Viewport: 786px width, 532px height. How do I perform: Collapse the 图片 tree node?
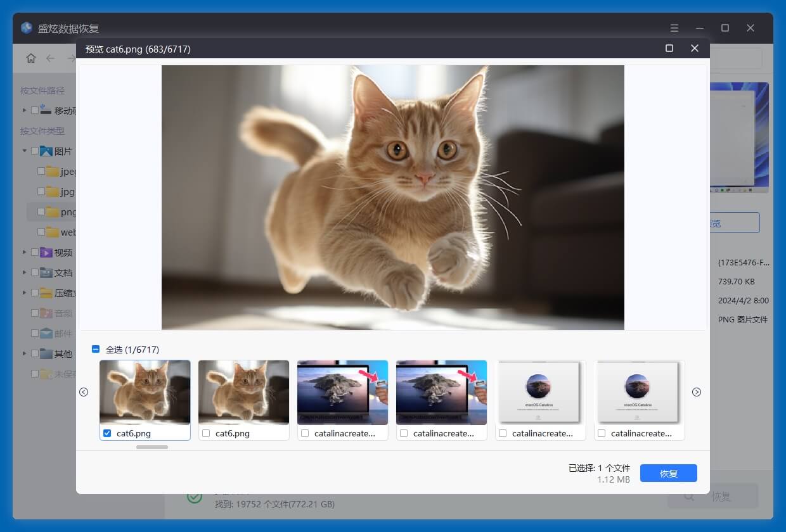25,151
